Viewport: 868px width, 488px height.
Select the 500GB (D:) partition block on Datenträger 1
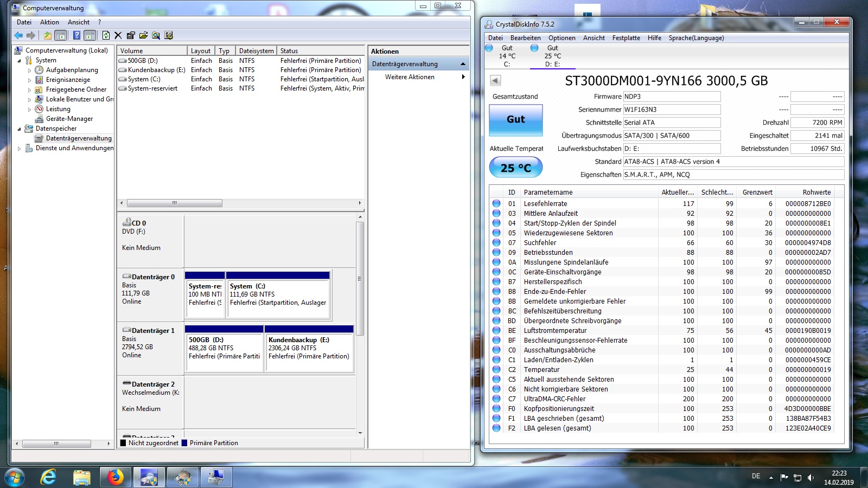click(x=224, y=349)
